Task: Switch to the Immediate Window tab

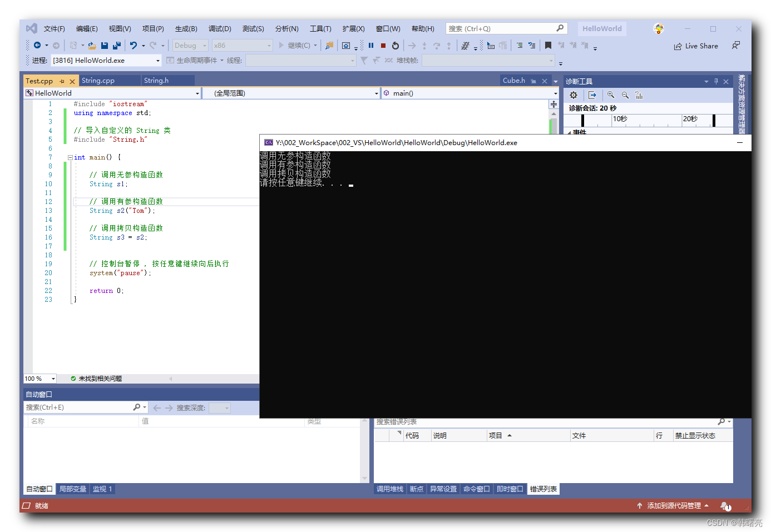Action: click(x=510, y=489)
